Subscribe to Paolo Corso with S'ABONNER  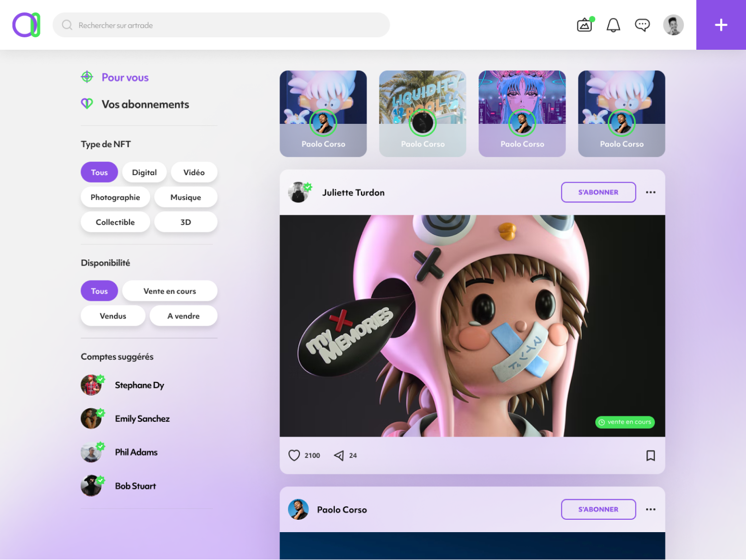[598, 509]
